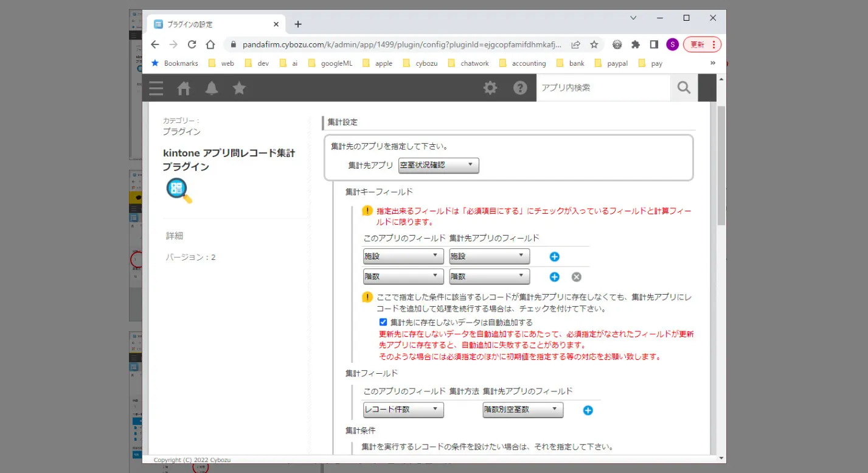This screenshot has height=473, width=868.
Task: Click the help question mark icon
Action: point(520,88)
